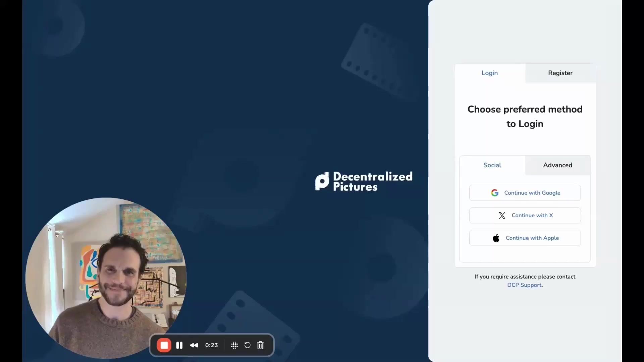Pause the recording

pyautogui.click(x=179, y=345)
